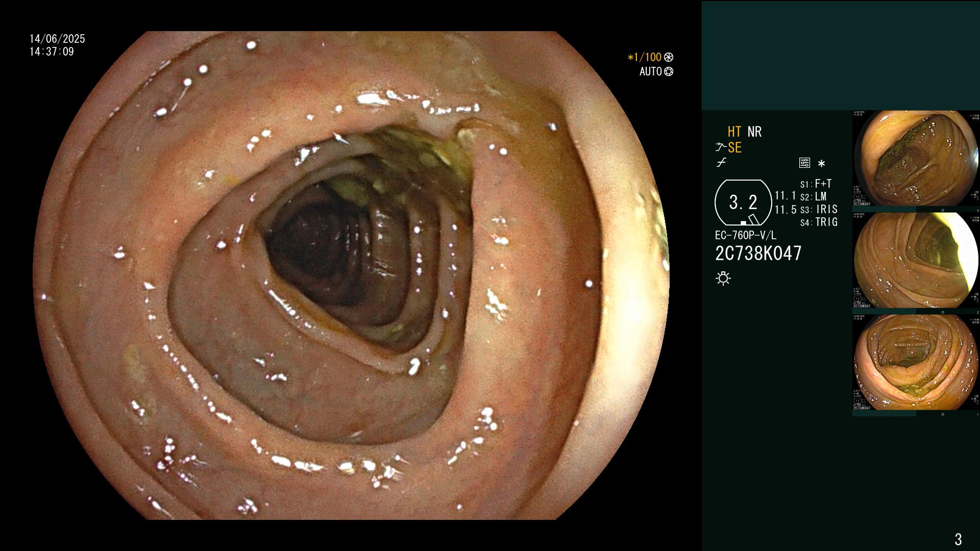Click the AUTO iris mode text

tap(651, 72)
